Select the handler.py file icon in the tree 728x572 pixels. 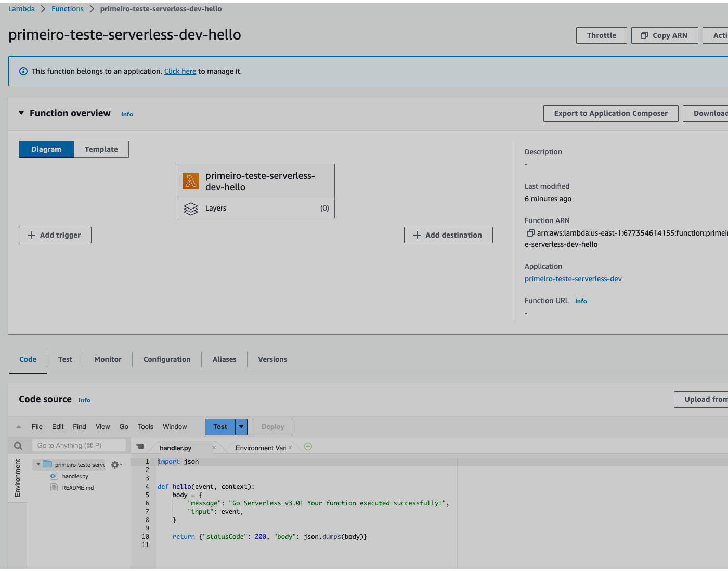tap(53, 476)
